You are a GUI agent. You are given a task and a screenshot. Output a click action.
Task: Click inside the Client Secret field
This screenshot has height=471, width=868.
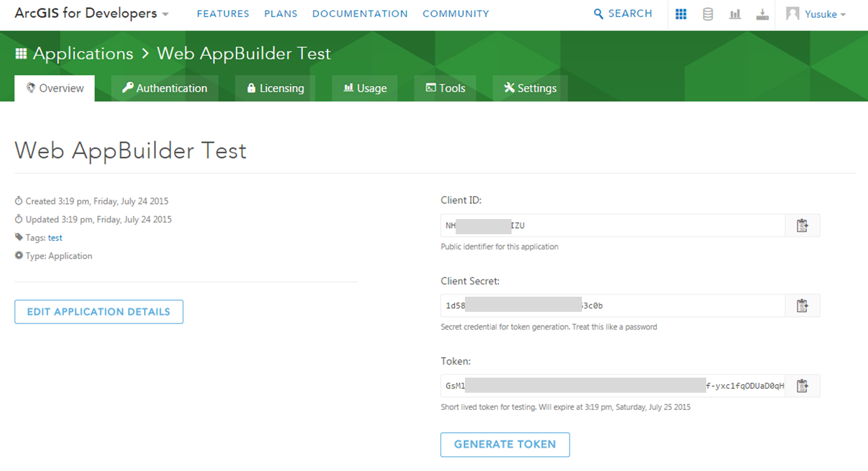[613, 306]
